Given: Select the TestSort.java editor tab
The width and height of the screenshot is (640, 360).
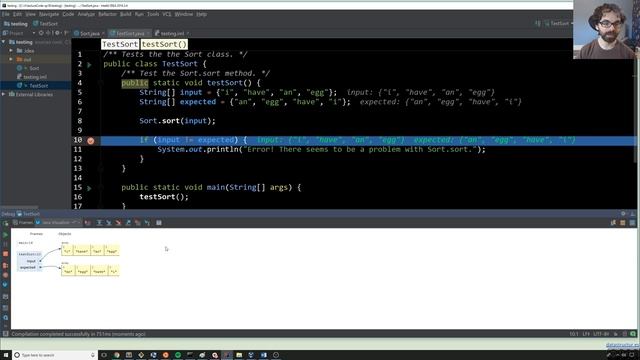Looking at the screenshot, I should (129, 33).
